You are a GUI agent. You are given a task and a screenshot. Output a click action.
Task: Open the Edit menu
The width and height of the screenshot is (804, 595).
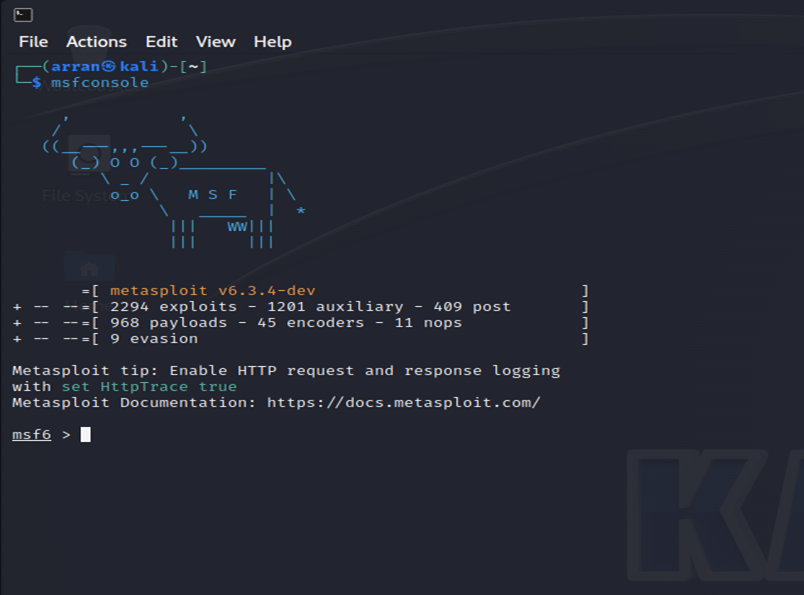tap(162, 42)
